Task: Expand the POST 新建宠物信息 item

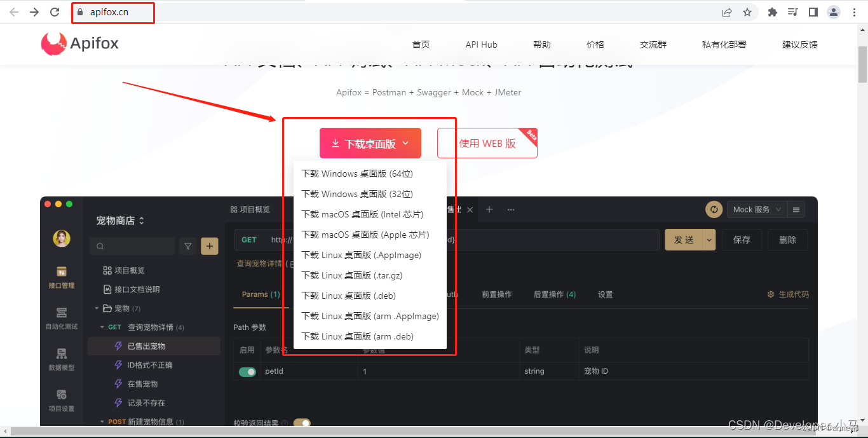Action: (103, 421)
